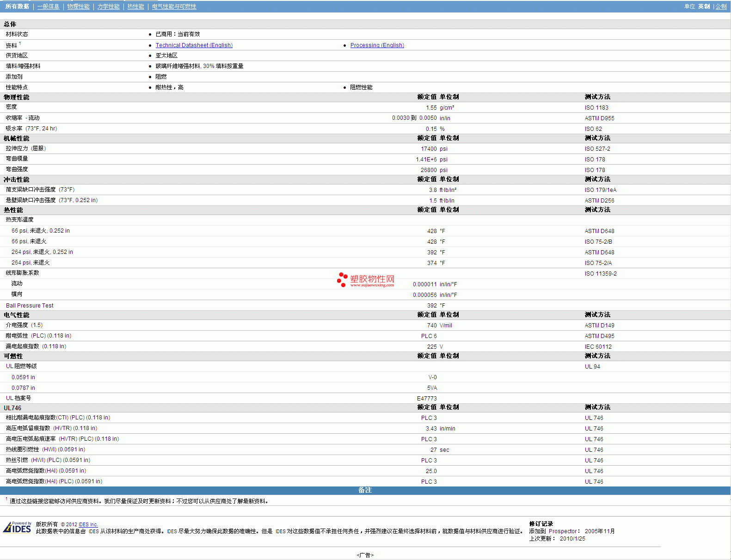Screen dimensions: 731x560
Task: Click the 740 dielectric strength value
Action: pos(432,326)
